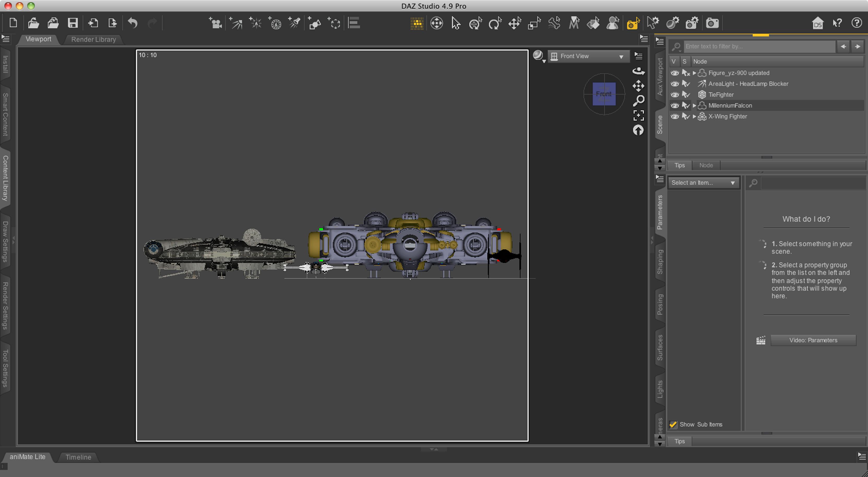This screenshot has height=477, width=868.
Task: Switch to the Render Library tab
Action: 93,39
